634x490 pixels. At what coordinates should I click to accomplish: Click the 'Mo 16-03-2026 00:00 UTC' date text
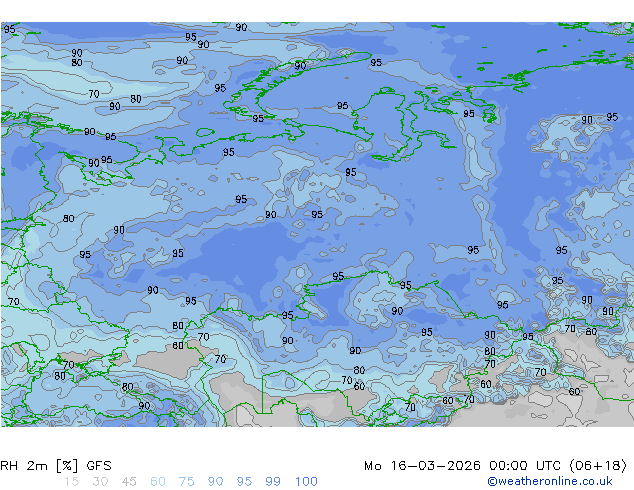point(464,466)
